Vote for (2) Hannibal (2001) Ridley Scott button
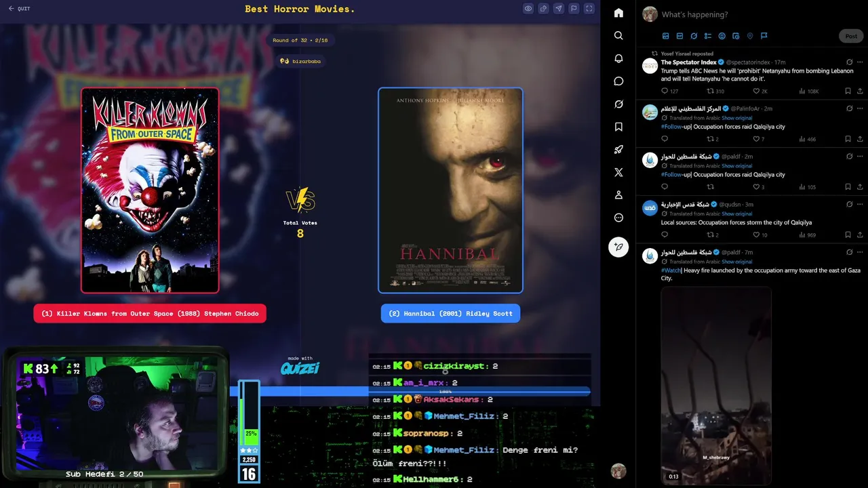This screenshot has height=488, width=868. coord(450,313)
